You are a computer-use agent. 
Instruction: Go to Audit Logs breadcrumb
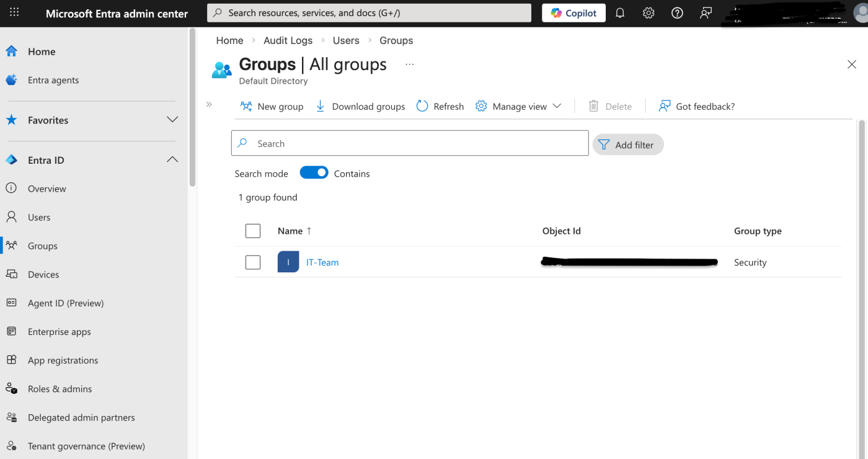click(x=288, y=40)
